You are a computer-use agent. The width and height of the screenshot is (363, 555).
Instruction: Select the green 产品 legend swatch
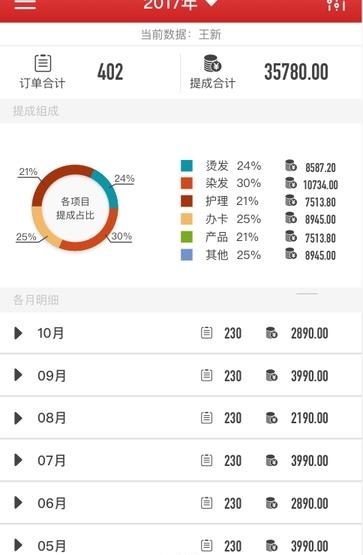coord(186,237)
